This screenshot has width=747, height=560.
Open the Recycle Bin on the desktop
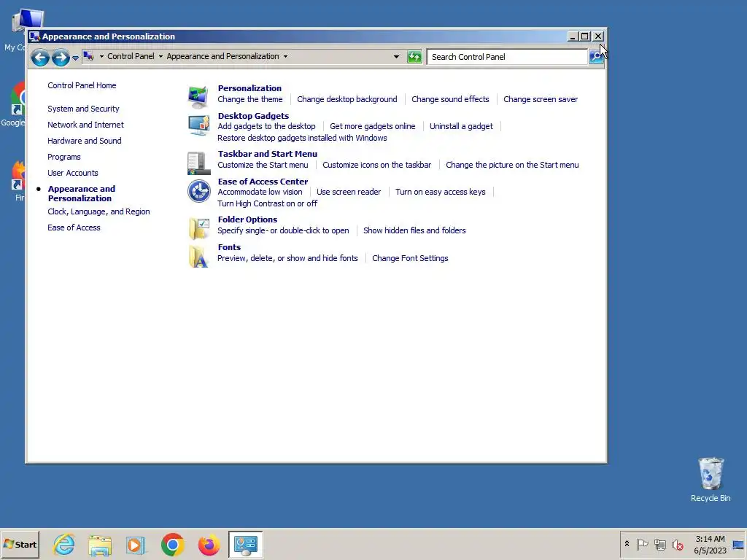[711, 480]
